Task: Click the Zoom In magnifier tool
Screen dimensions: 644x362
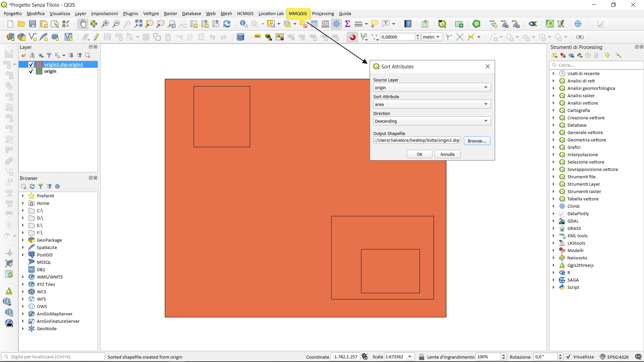Action: [x=105, y=24]
